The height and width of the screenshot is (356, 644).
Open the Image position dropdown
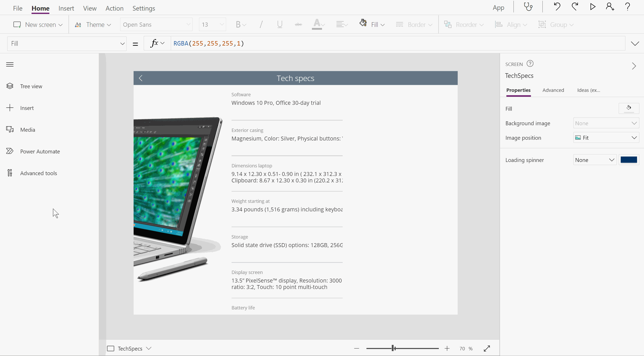(x=606, y=137)
